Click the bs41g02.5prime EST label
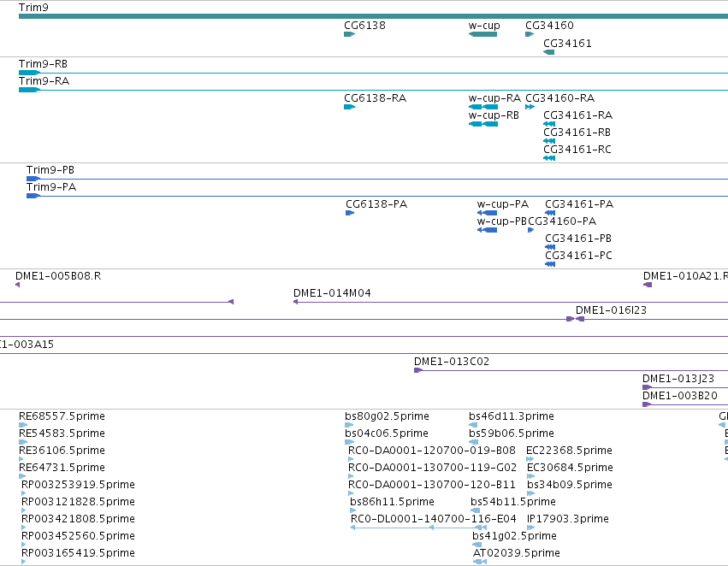Screen dimensions: 728x566 [514, 536]
